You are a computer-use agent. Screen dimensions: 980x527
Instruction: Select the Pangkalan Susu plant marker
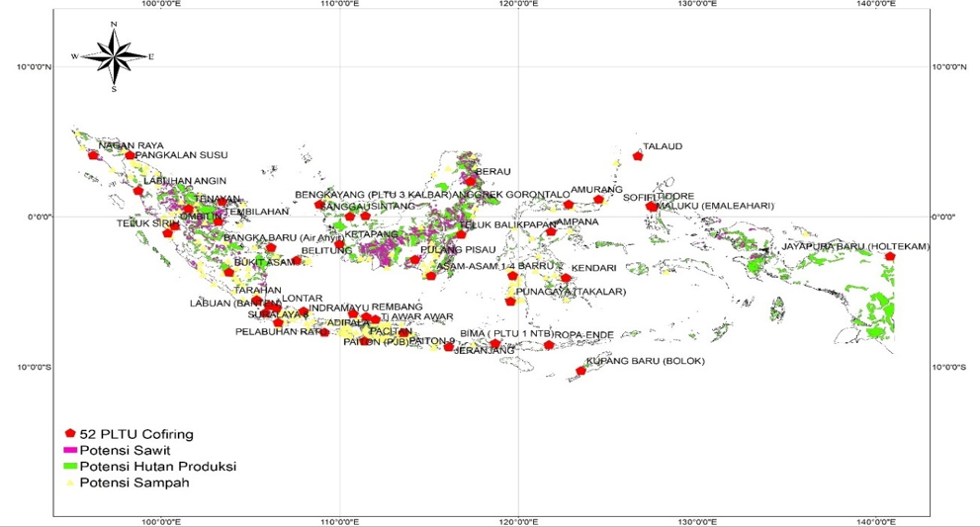point(130,155)
